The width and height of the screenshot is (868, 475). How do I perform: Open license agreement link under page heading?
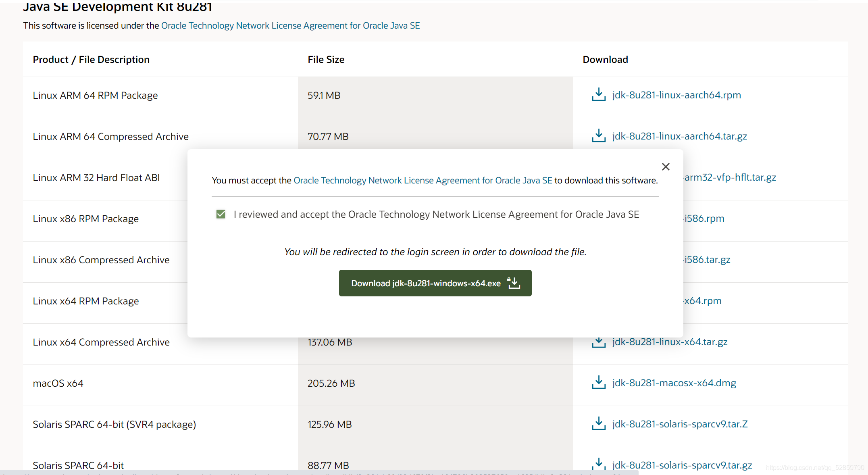[x=290, y=25]
